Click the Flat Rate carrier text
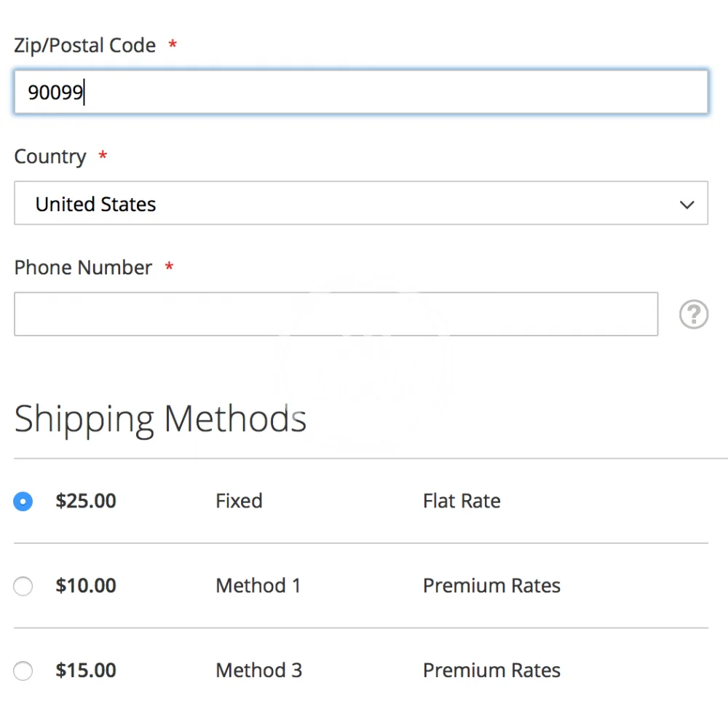 pos(462,501)
